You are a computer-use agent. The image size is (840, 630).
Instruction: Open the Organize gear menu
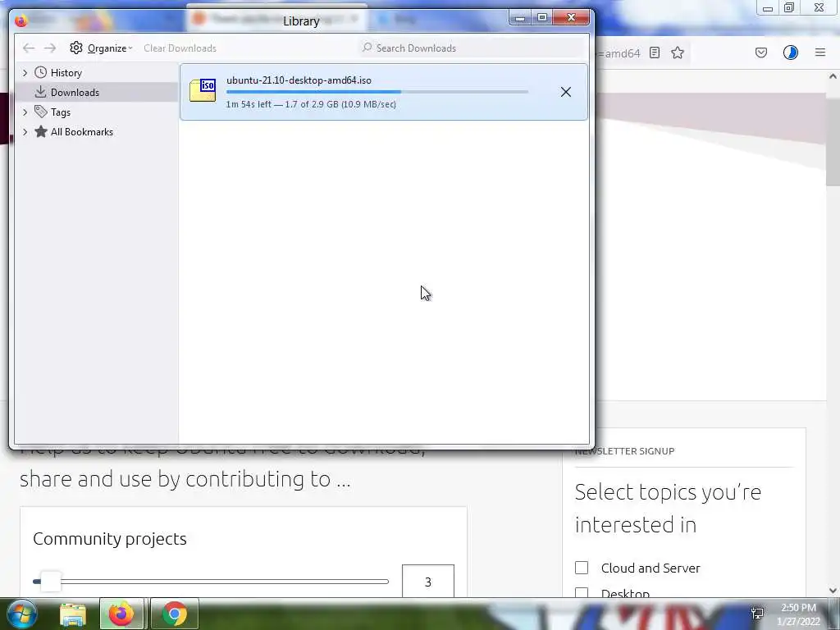pos(100,48)
